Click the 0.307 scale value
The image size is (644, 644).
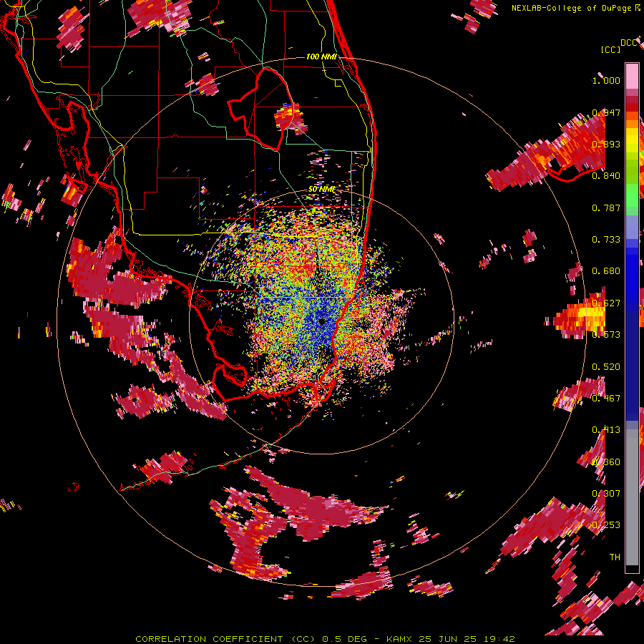point(606,493)
